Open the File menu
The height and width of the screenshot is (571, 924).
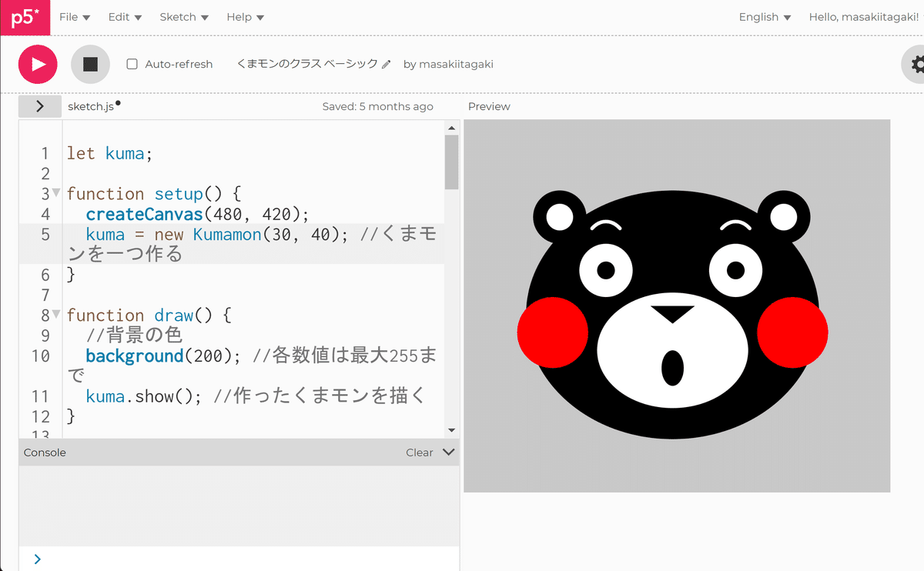[75, 17]
